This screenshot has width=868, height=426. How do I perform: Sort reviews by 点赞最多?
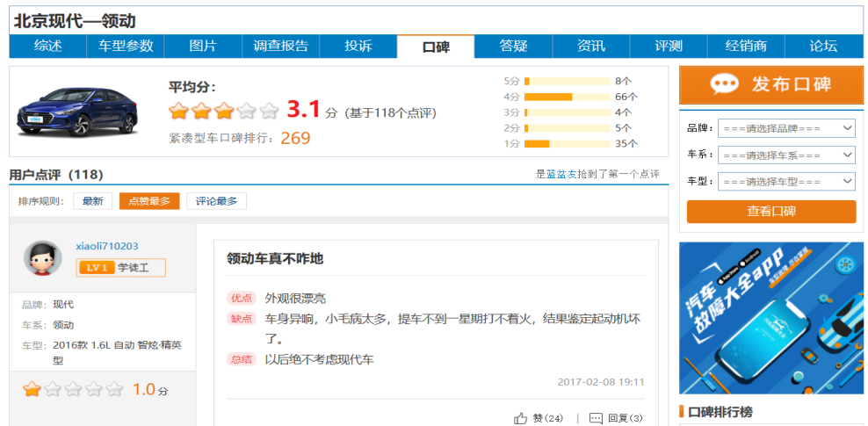coord(149,201)
